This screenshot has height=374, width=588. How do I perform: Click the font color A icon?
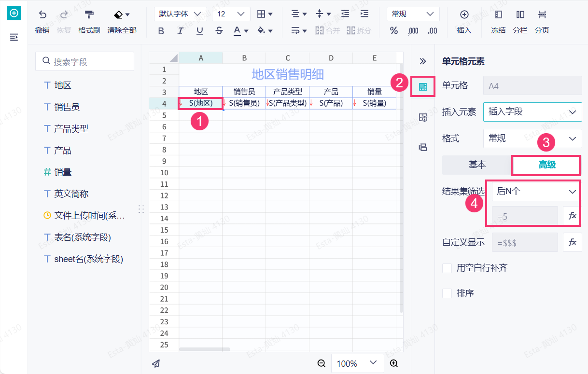[x=237, y=31]
